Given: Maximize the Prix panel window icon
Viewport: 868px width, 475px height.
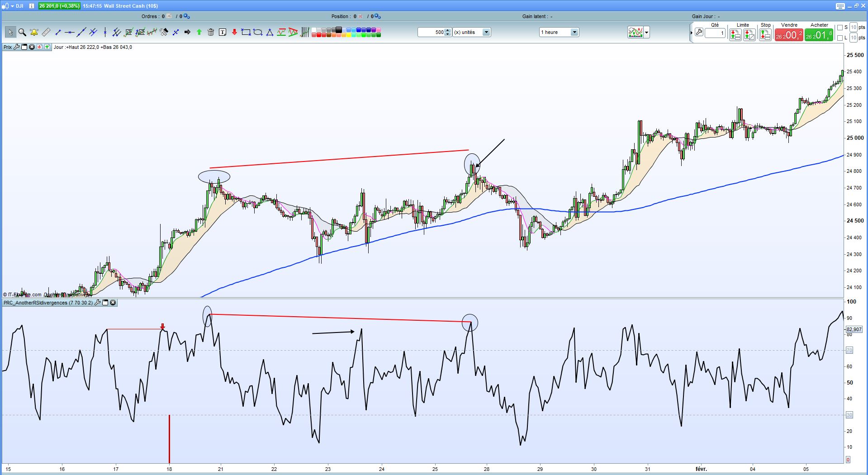Looking at the screenshot, I should [24, 47].
